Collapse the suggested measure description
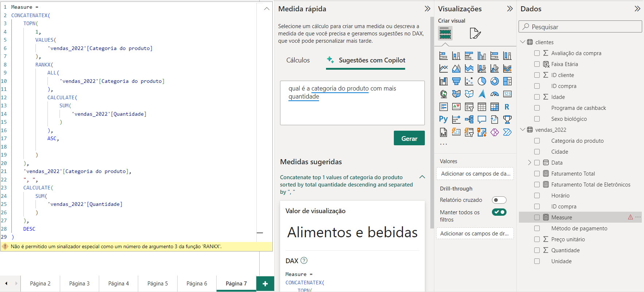This screenshot has height=292, width=644. (x=422, y=177)
